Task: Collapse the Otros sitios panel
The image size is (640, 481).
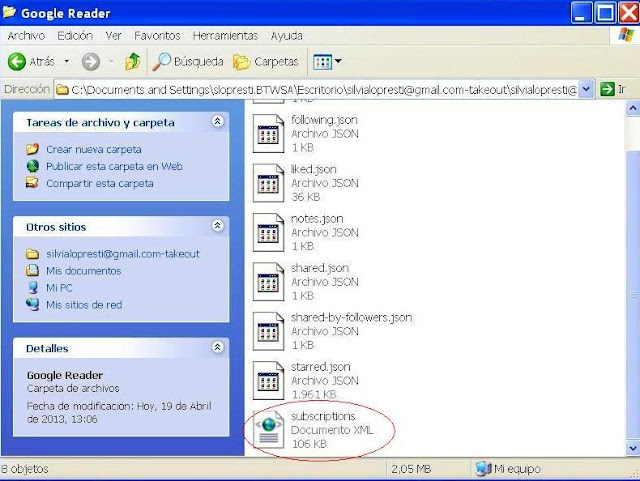Action: (218, 225)
